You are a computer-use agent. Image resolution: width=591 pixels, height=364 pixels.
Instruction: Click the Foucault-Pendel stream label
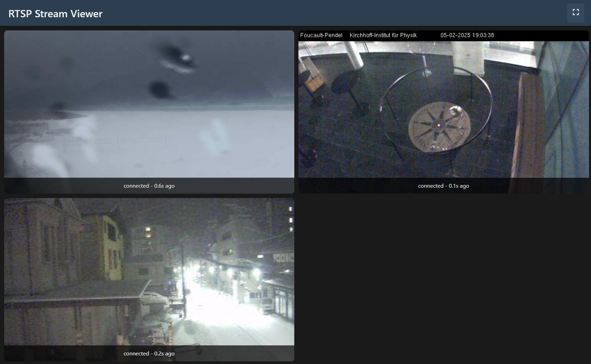321,35
